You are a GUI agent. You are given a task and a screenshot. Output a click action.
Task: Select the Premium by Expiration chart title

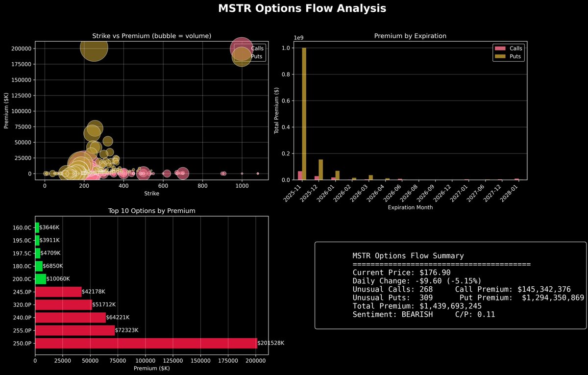411,36
